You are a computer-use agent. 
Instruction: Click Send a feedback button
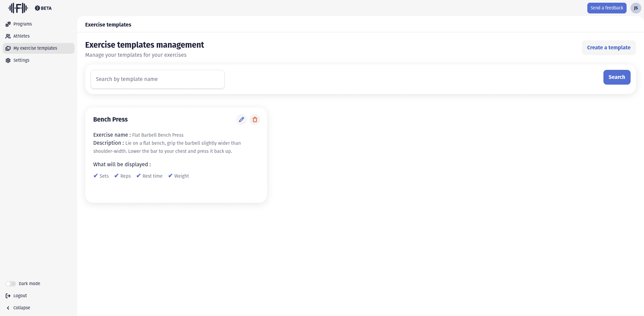click(606, 8)
